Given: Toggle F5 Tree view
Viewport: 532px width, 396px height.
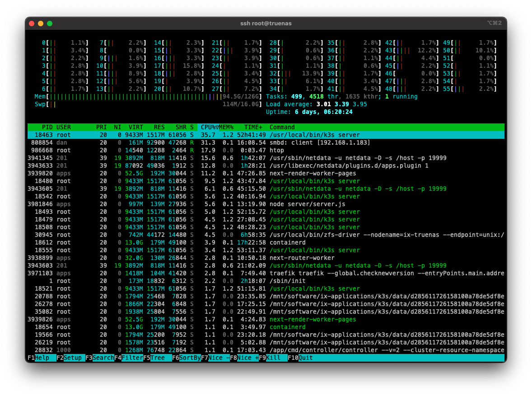Looking at the screenshot, I should 158,358.
